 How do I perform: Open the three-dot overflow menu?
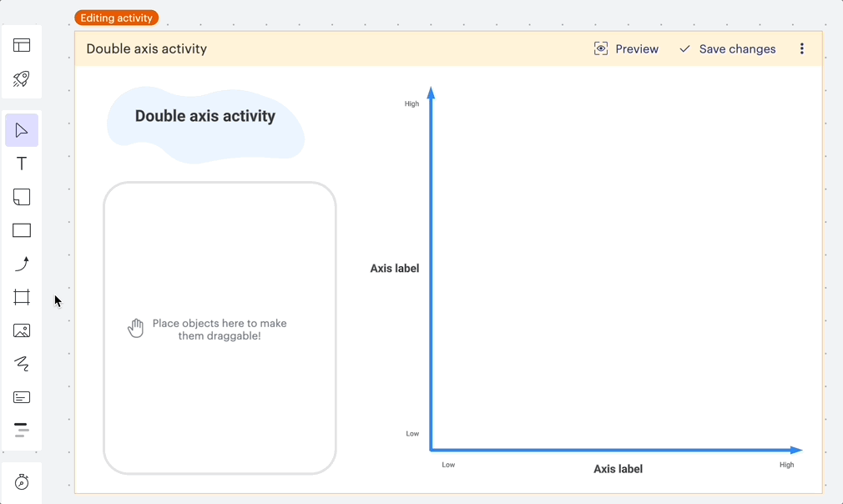point(802,48)
